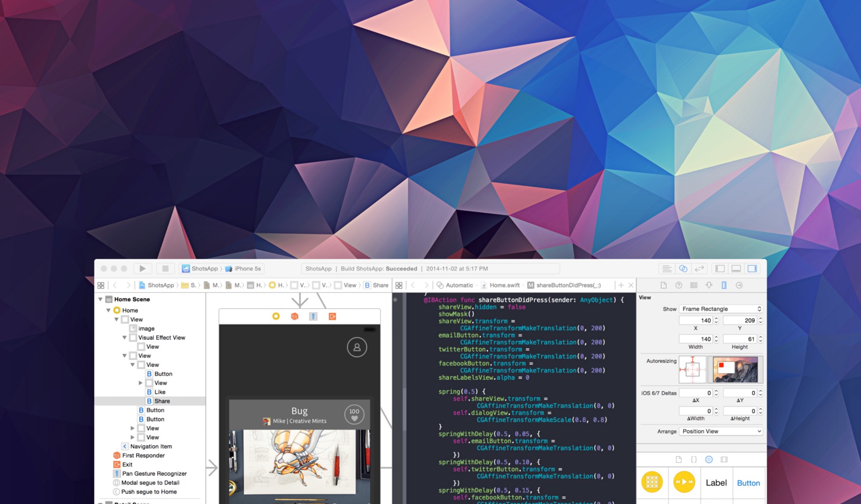Click the Add editor button icon
Screen dimensions: 861x504
[x=621, y=285]
